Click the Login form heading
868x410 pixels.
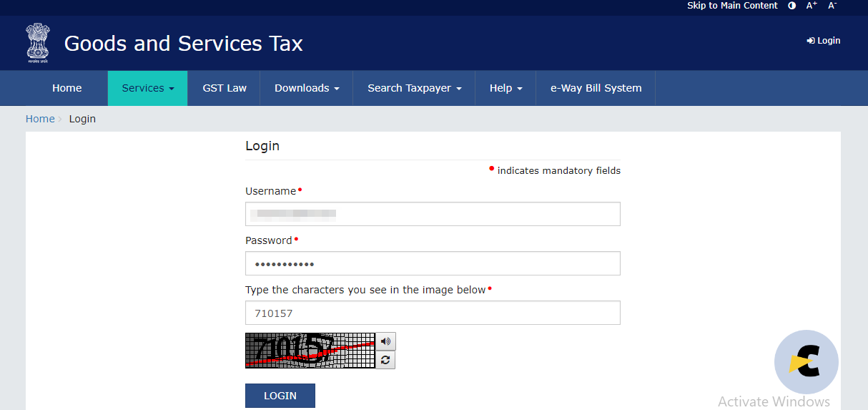click(x=262, y=146)
